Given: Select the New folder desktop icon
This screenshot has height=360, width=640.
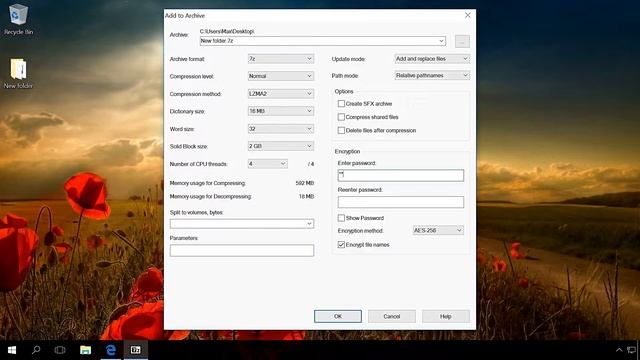Looking at the screenshot, I should pos(18,73).
